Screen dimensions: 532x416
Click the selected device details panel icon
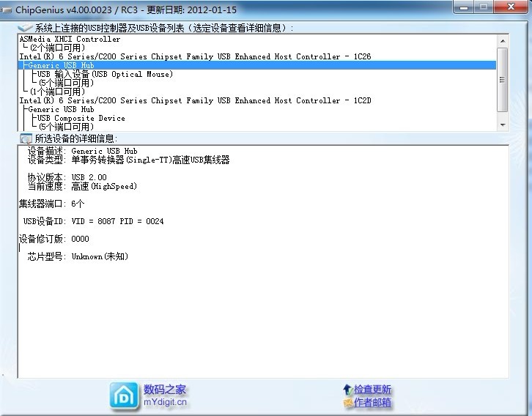[26, 138]
